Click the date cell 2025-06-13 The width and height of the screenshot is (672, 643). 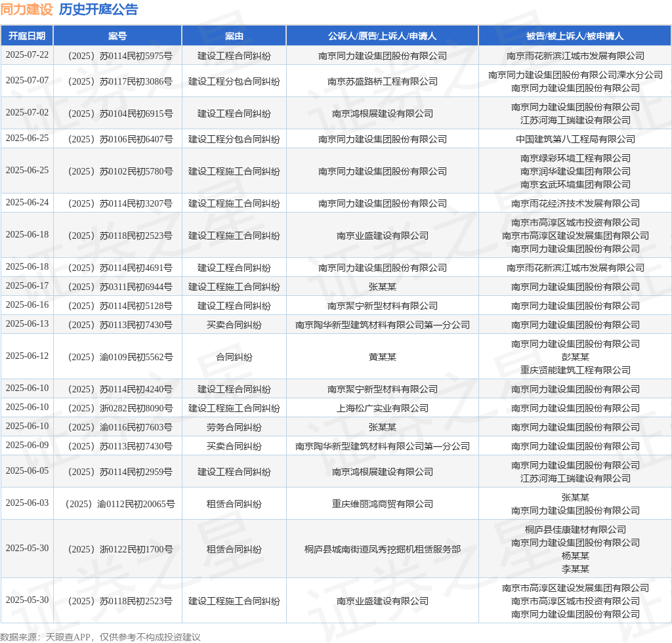(x=27, y=324)
